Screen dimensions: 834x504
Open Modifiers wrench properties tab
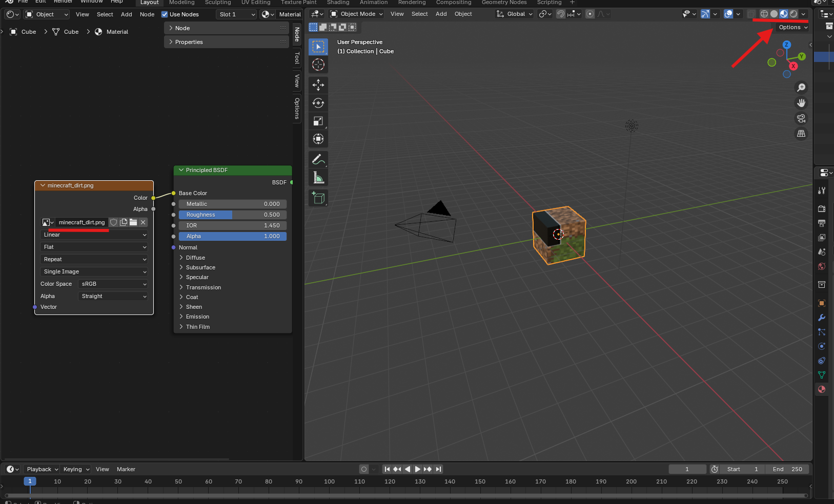click(822, 318)
